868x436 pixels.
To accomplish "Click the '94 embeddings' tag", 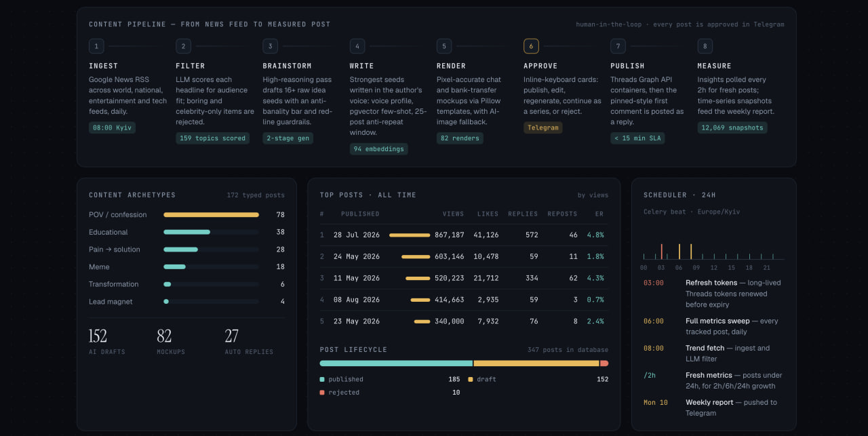I will 378,149.
